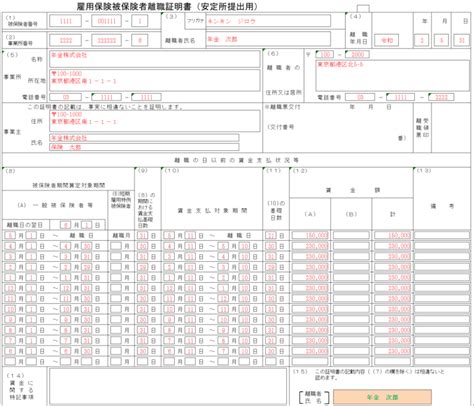Viewport: 474px width, 406px height.
Task: Select the departing employee name field
Action: click(x=268, y=39)
